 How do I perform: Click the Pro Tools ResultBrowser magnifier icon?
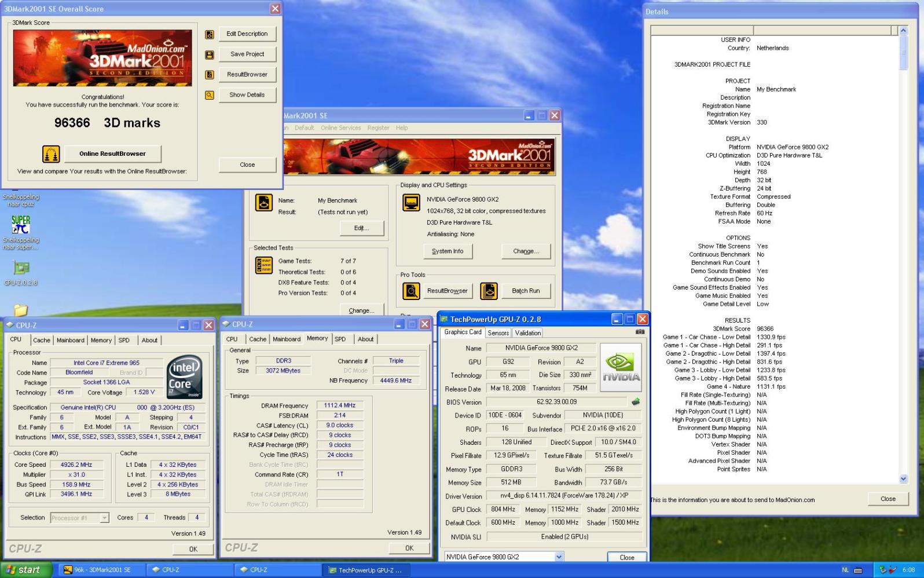(411, 291)
